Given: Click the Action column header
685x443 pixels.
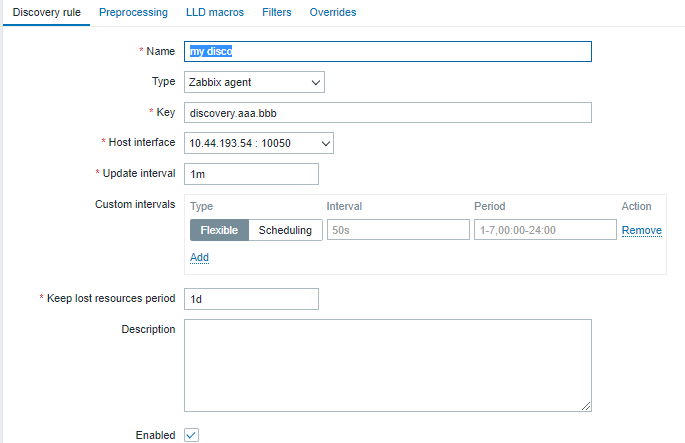Looking at the screenshot, I should (x=637, y=206).
